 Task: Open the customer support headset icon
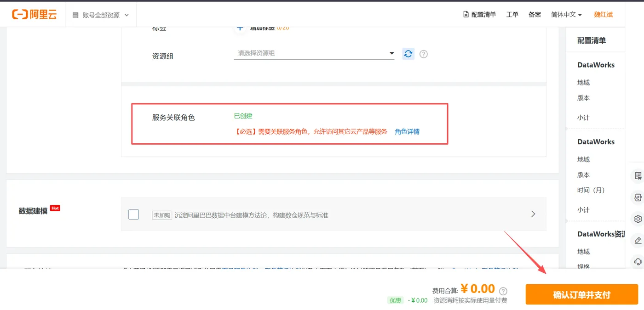pos(638,262)
